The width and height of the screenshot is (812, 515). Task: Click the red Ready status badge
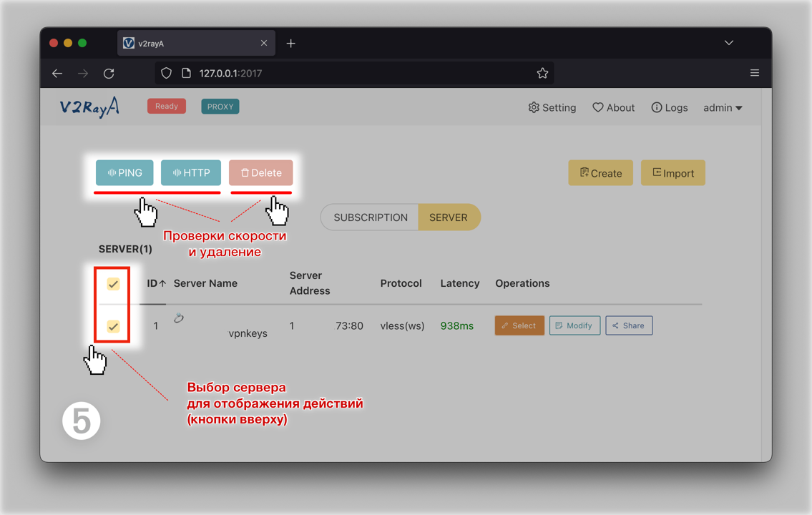pos(167,106)
